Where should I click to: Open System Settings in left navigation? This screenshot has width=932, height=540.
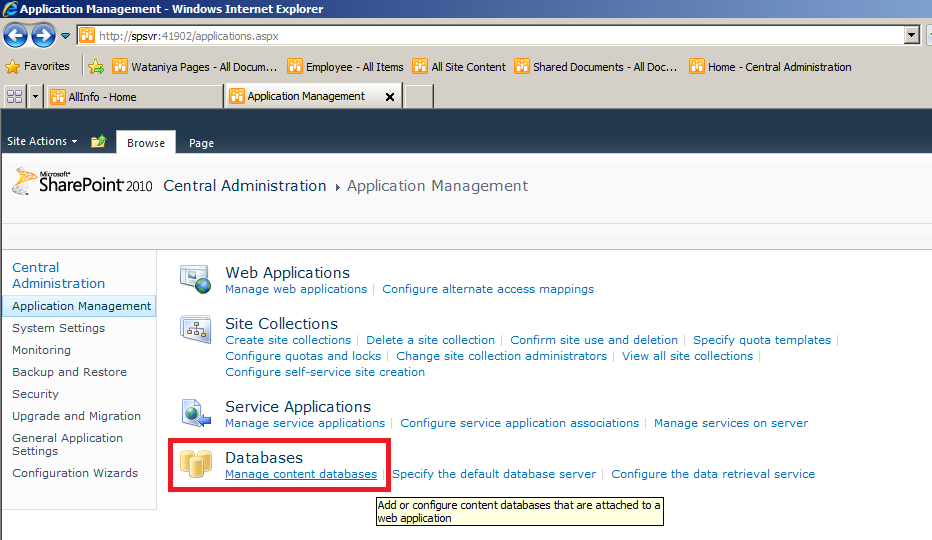coord(58,328)
